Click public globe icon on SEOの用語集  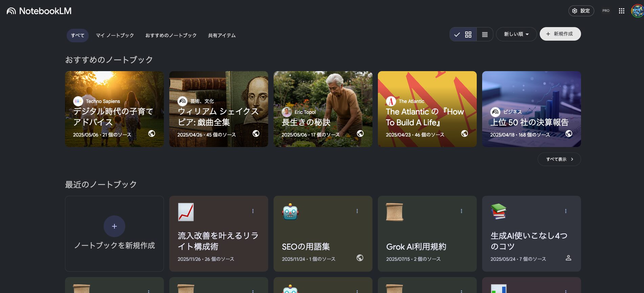(x=360, y=258)
